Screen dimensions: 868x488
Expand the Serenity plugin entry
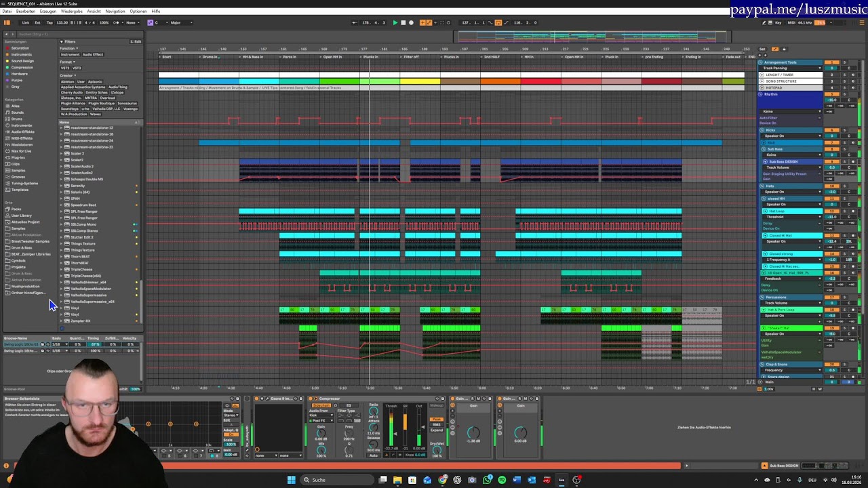pos(61,186)
